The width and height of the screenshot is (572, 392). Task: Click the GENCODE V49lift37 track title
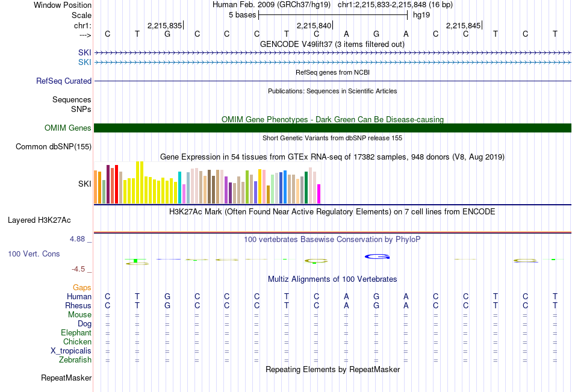[332, 45]
